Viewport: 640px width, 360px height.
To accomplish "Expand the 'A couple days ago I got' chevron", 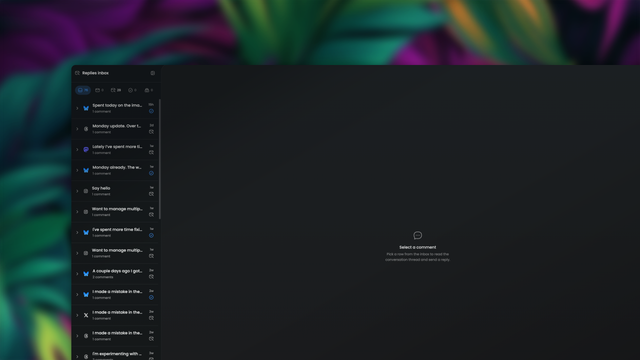I will [77, 274].
